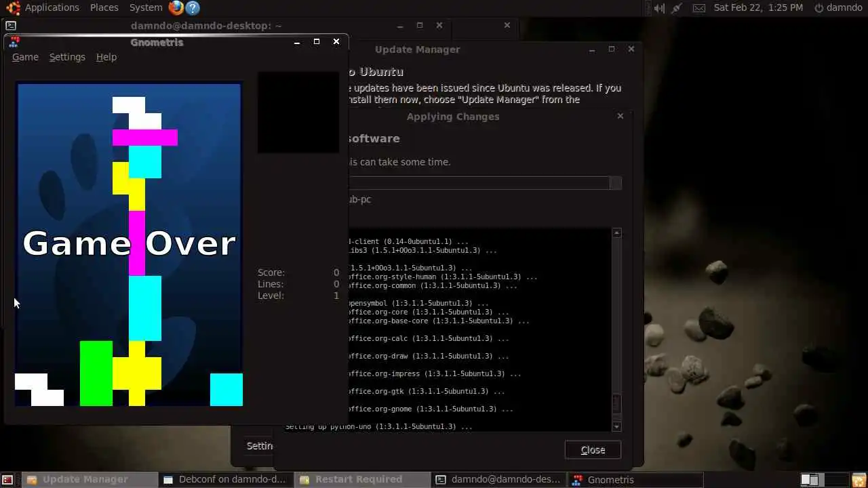This screenshot has height=488, width=868.
Task: Click the volume speaker icon in panel
Action: [x=658, y=7]
